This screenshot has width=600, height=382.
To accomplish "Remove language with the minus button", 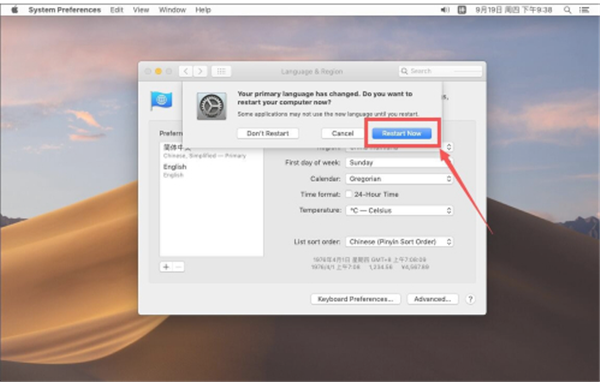I will click(x=178, y=267).
